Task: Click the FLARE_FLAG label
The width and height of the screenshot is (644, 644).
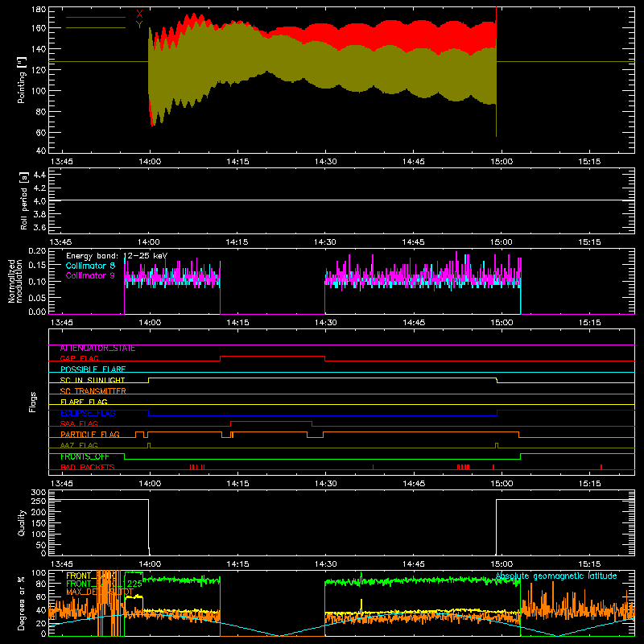Action: pyautogui.click(x=84, y=402)
